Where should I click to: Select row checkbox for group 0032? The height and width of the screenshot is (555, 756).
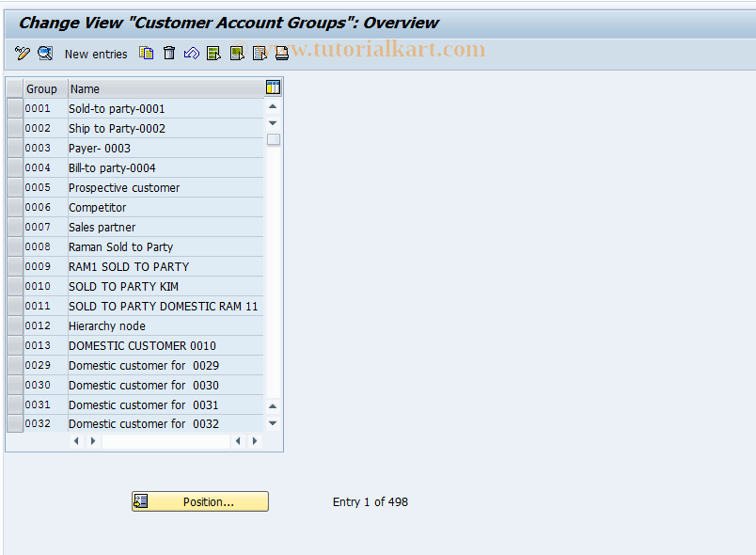pyautogui.click(x=15, y=424)
